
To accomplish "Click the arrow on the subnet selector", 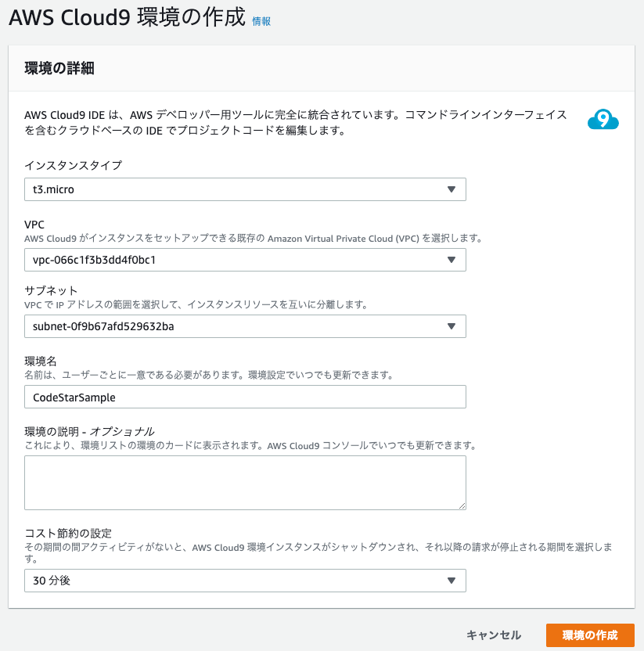I will [x=452, y=326].
